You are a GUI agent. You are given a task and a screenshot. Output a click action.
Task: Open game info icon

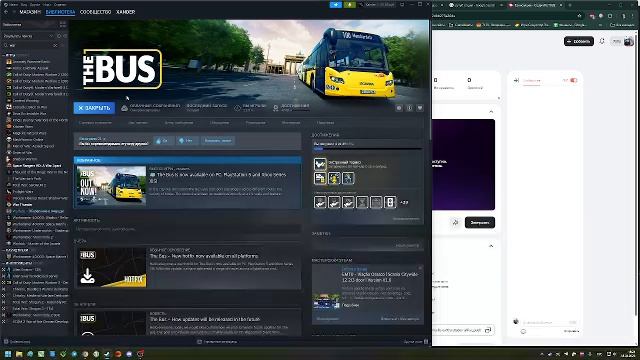point(409,108)
